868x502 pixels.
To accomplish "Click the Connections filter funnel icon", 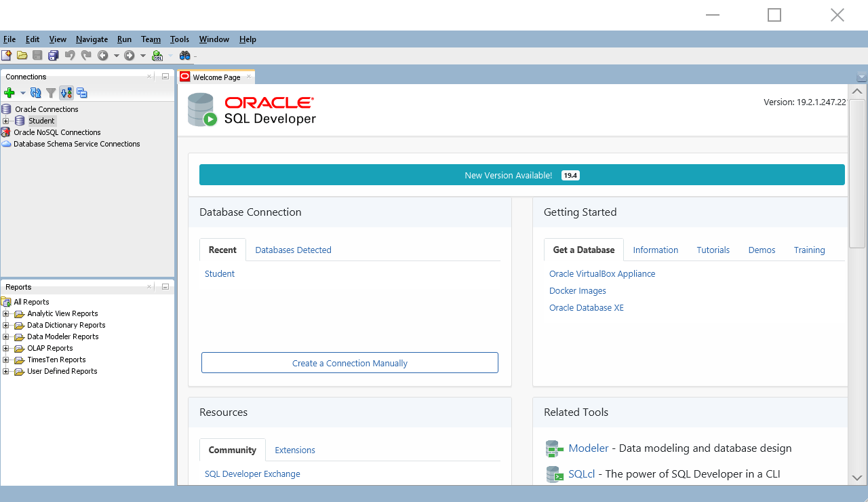I will coord(51,93).
